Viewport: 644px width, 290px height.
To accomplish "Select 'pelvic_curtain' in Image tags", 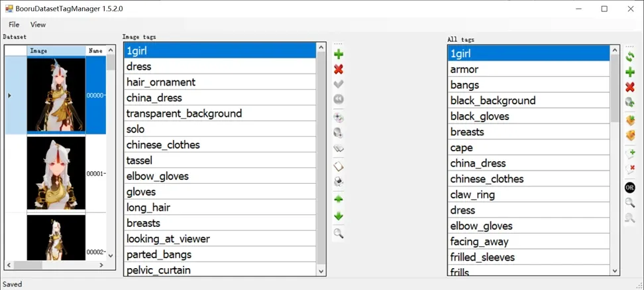I will (x=220, y=269).
